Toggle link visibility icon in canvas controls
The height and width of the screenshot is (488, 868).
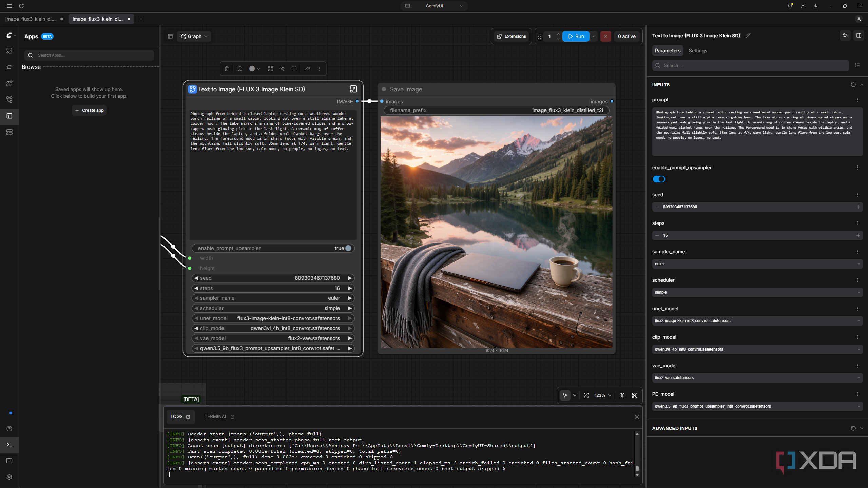click(634, 395)
